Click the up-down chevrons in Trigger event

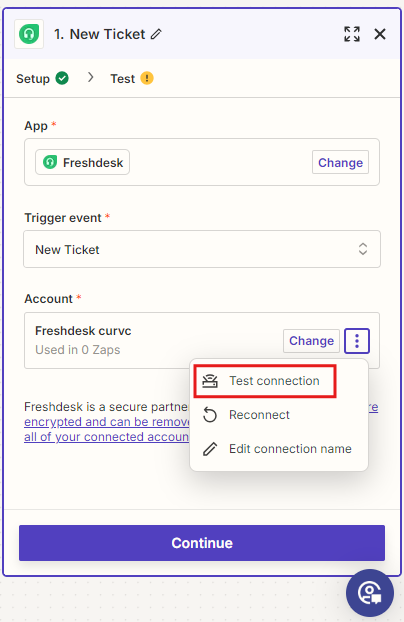[x=363, y=249]
